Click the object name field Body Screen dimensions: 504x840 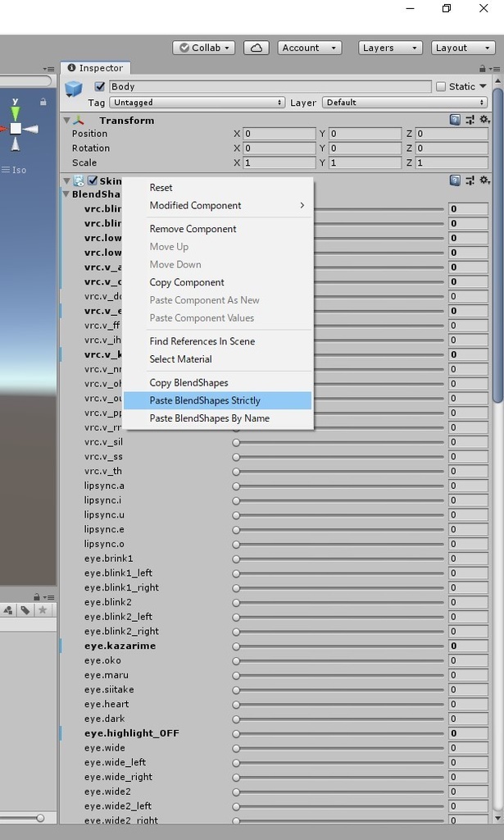270,86
